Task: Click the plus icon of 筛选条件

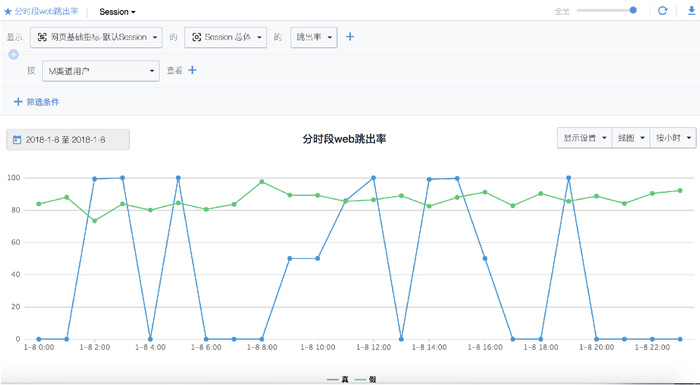Action: pyautogui.click(x=18, y=102)
